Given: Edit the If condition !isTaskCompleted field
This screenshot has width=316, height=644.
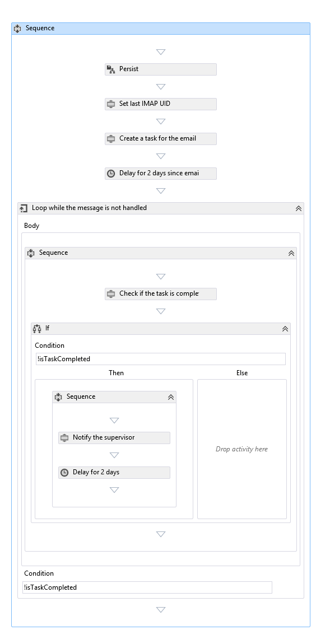Looking at the screenshot, I should tap(161, 359).
